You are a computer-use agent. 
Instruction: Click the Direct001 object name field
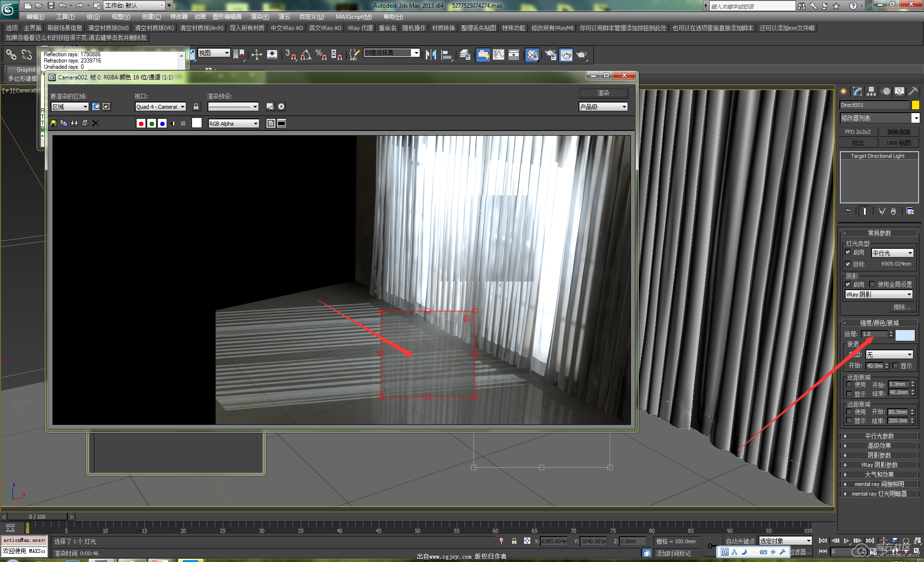[x=874, y=105]
